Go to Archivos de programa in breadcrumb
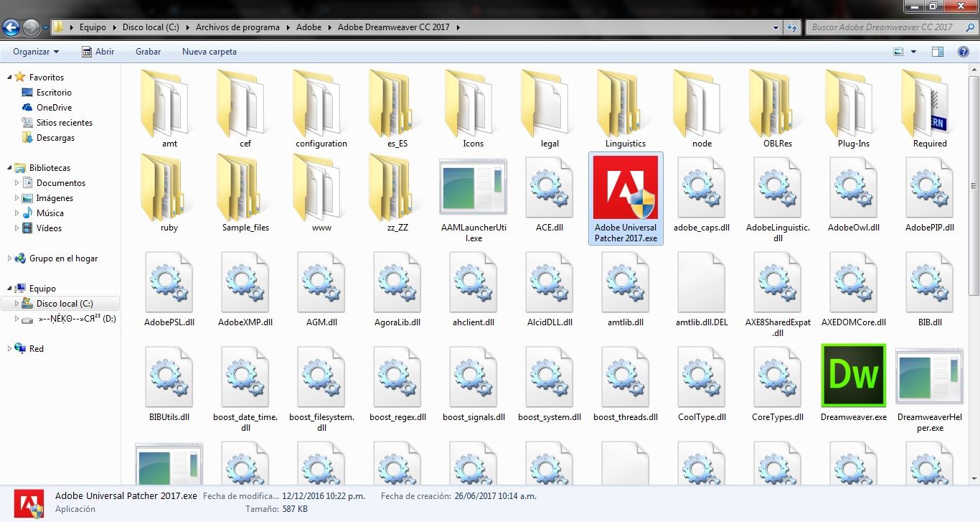This screenshot has height=522, width=980. (x=237, y=27)
